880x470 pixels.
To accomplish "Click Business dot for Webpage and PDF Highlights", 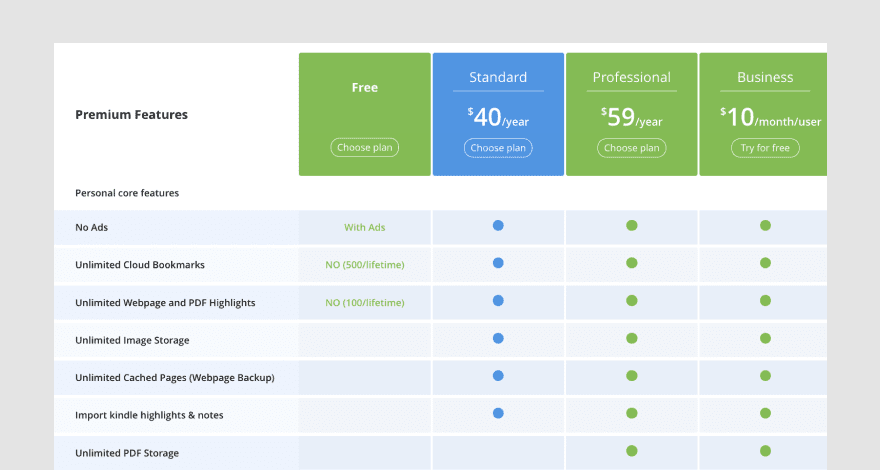I will 766,301.
